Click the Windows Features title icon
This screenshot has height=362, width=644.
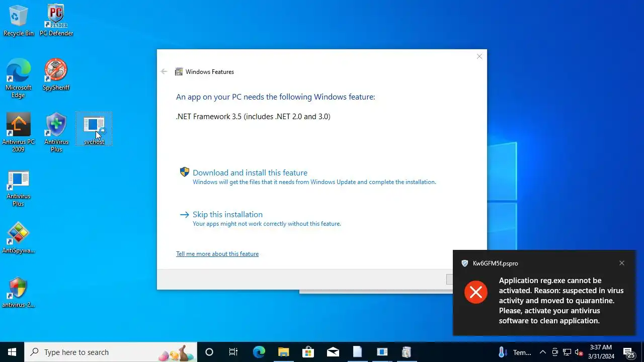pyautogui.click(x=179, y=72)
